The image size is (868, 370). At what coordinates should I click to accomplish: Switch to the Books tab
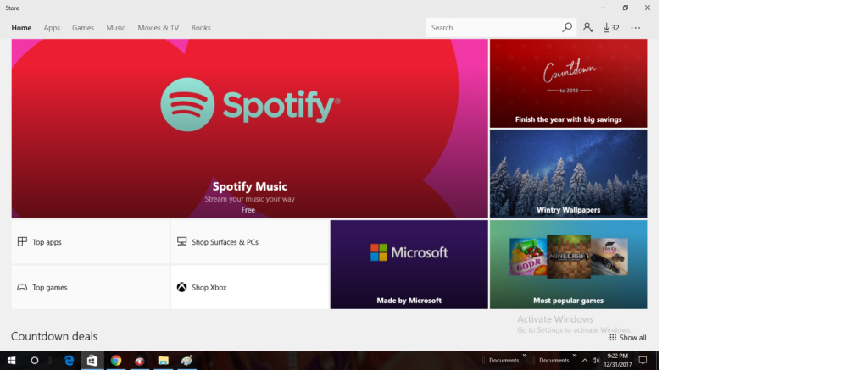(201, 28)
